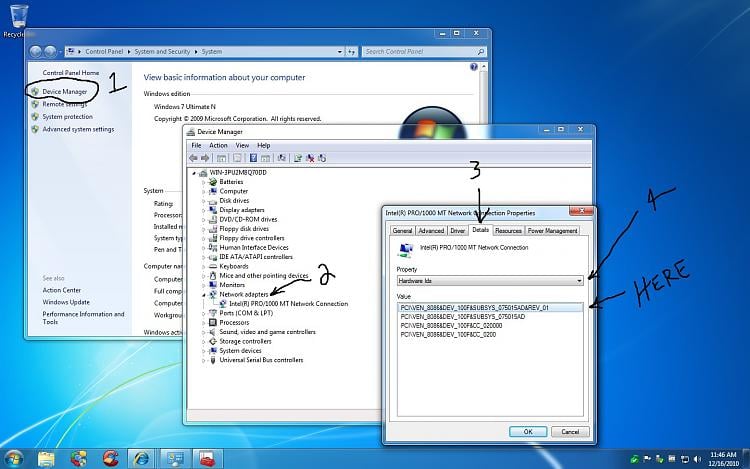Select Intel(R) PRO/1000 MT Network Connection device

coord(288,304)
